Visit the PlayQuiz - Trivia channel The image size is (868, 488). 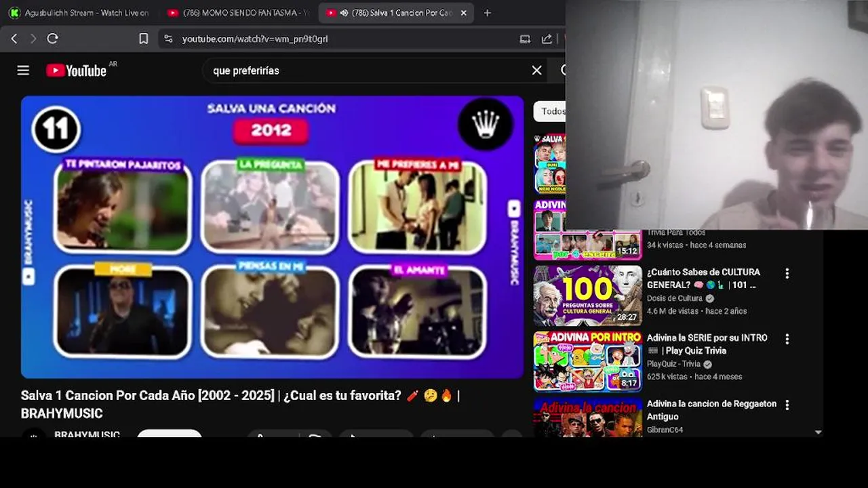coord(673,364)
